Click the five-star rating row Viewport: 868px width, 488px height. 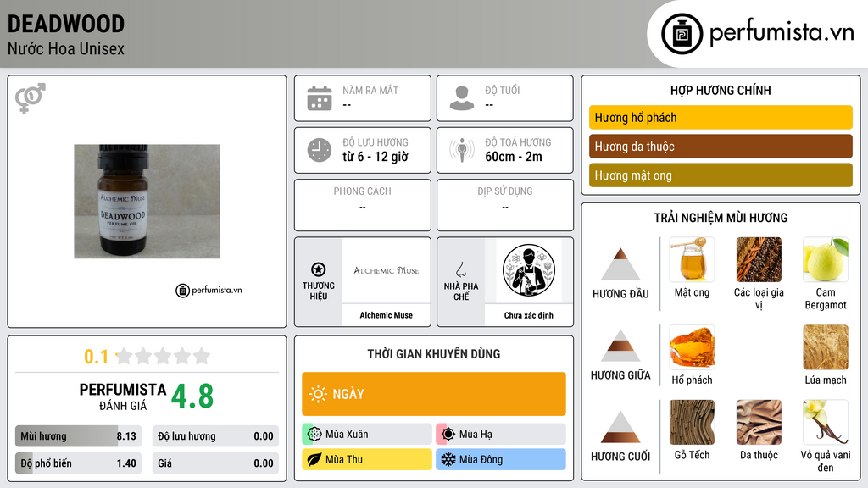[x=164, y=357]
